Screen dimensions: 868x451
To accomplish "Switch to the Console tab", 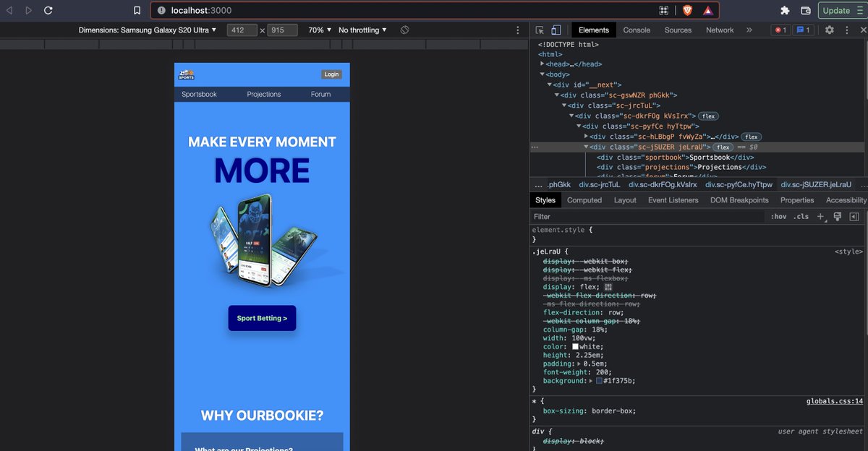I will pyautogui.click(x=637, y=30).
